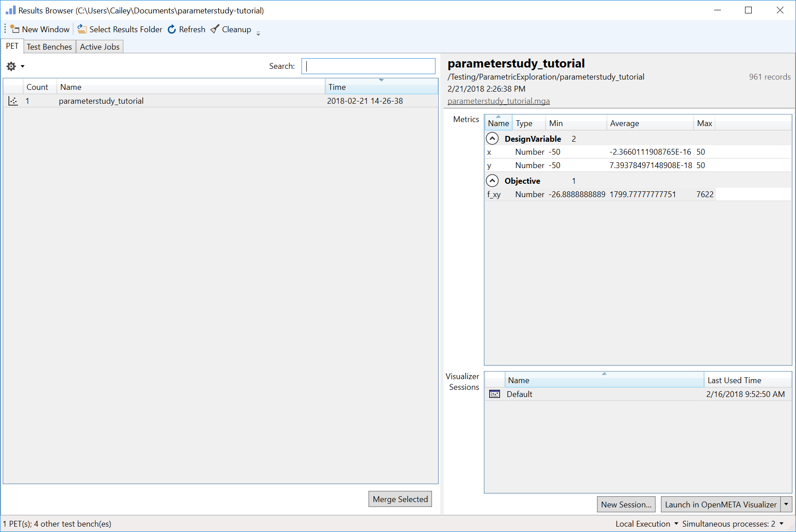Select the 2018-02-21 14-26-38 time cell
Image resolution: width=796 pixels, height=532 pixels.
click(365, 101)
